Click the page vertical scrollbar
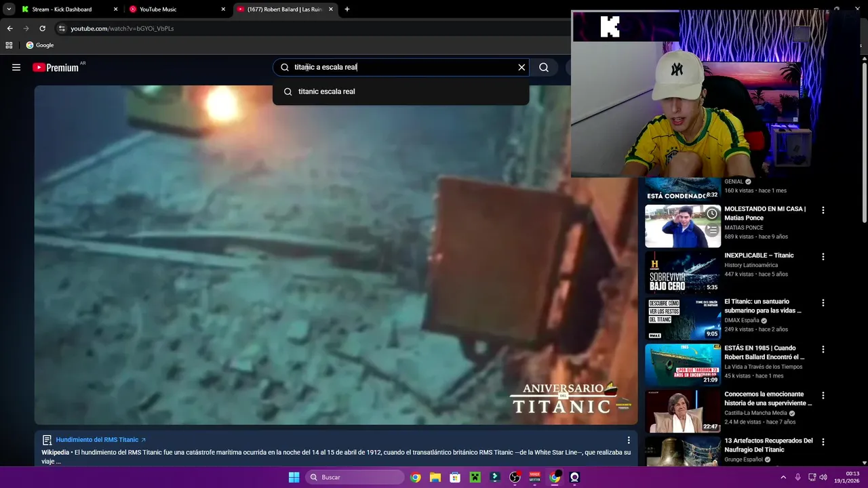This screenshot has height=488, width=868. 864,142
